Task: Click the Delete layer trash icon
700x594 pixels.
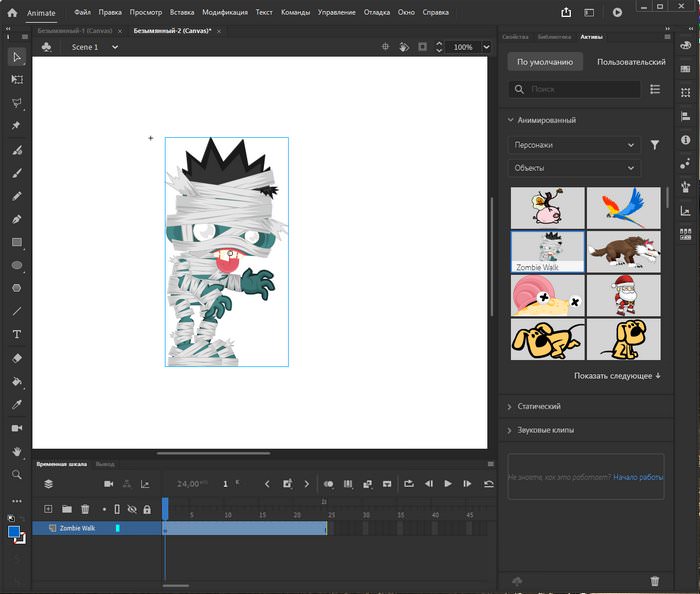Action: 85,509
